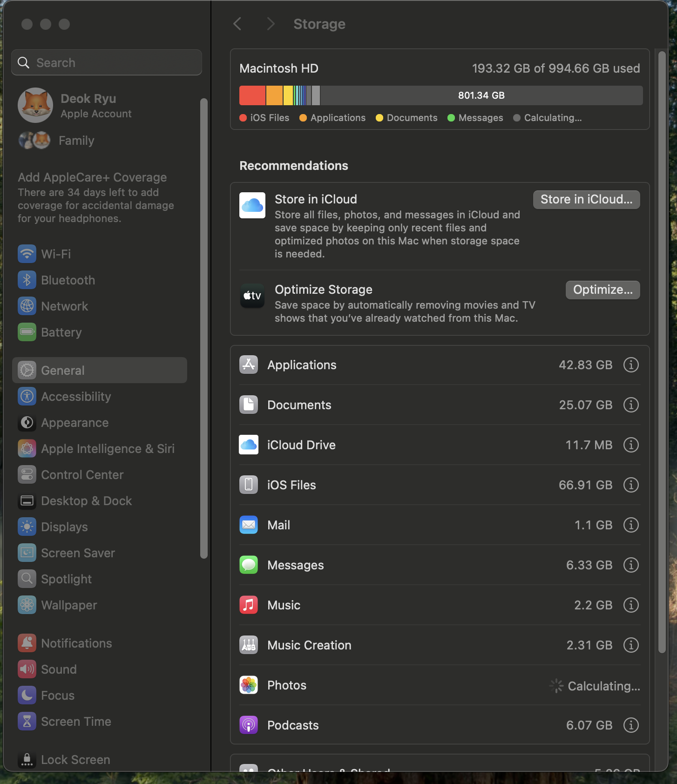Screen dimensions: 677x784
Task: Click the Storage pane vertical scrollbar
Action: pos(662,352)
